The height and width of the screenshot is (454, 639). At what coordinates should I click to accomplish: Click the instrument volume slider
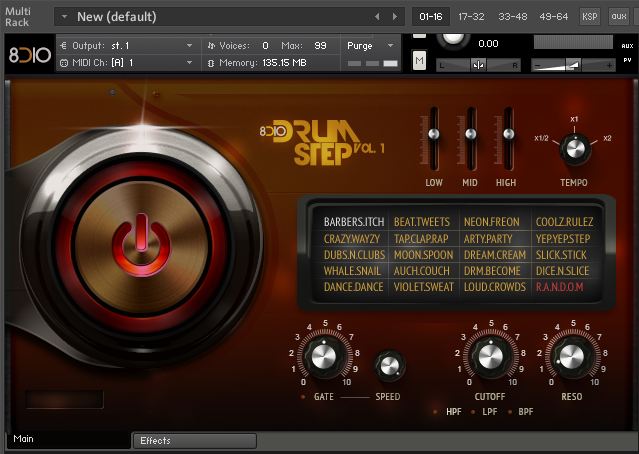pos(573,65)
